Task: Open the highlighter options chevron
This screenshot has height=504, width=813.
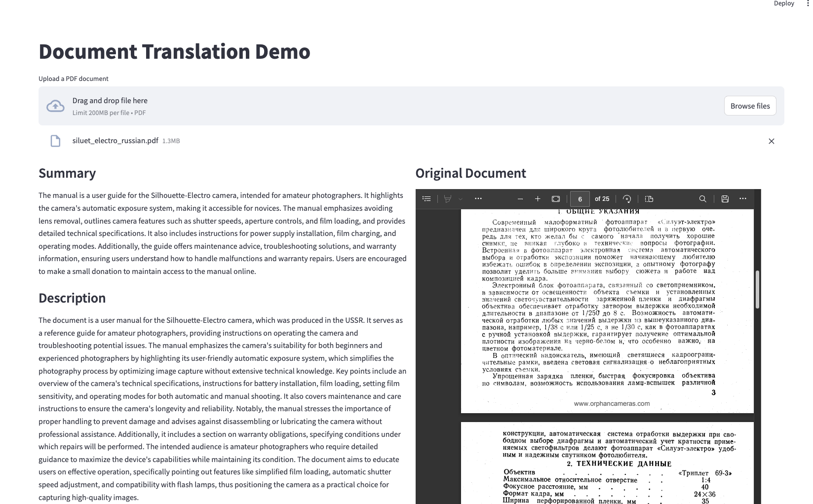Action: coord(460,199)
